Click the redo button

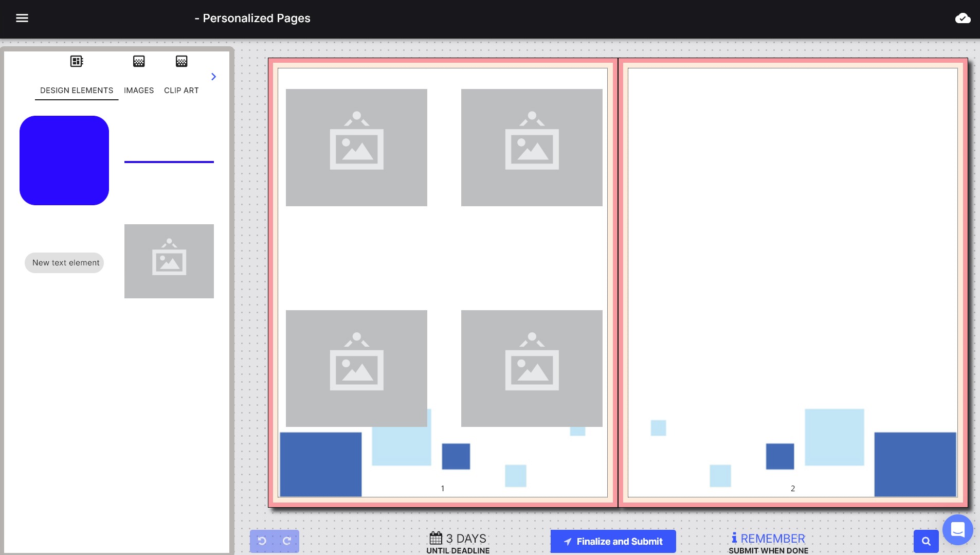point(287,541)
